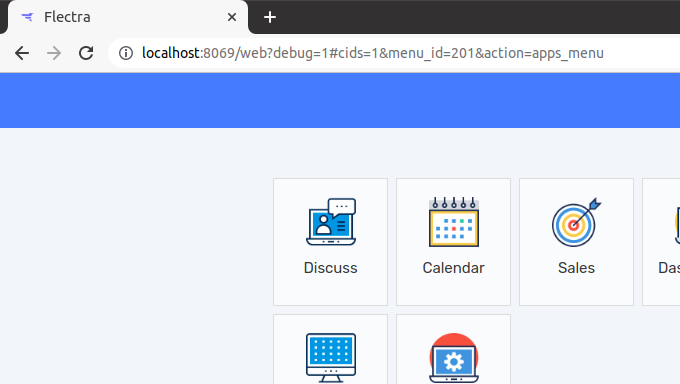View site information icon
Screen dimensions: 680x384
(126, 53)
